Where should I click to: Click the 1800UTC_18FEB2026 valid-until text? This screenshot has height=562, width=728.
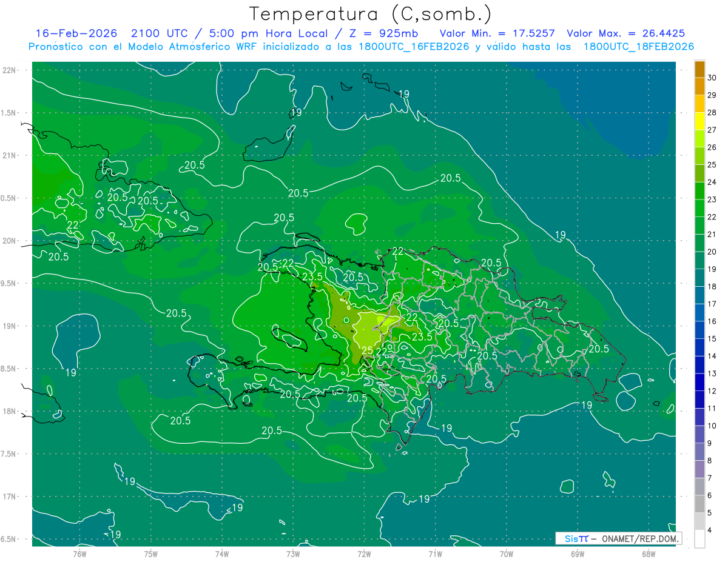pyautogui.click(x=639, y=47)
